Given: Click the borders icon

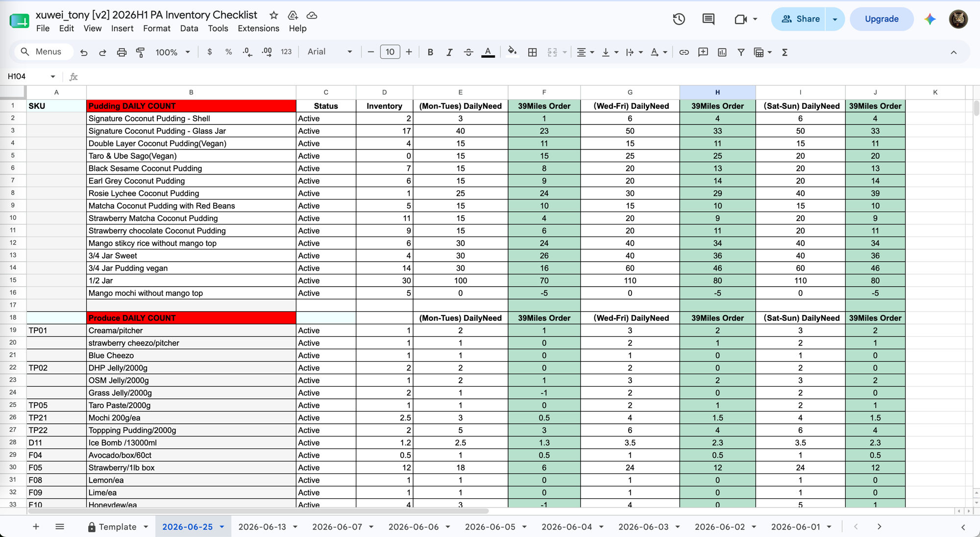Looking at the screenshot, I should (x=532, y=52).
